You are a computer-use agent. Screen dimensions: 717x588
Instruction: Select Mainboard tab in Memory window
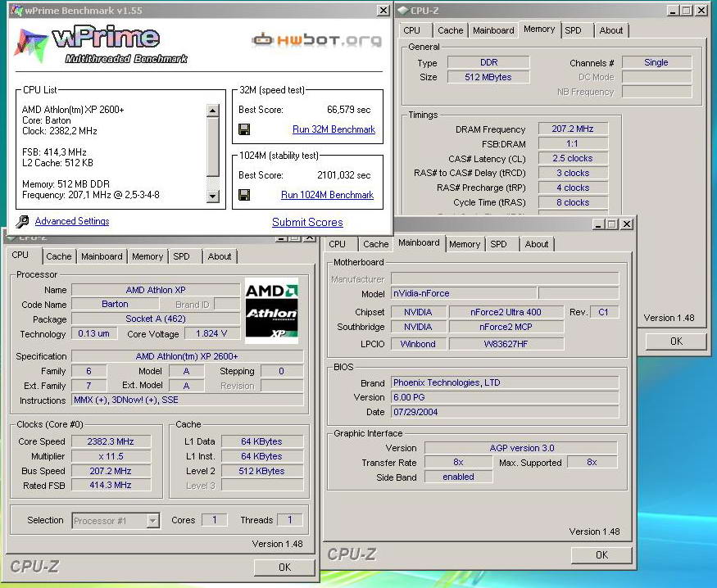click(x=493, y=30)
